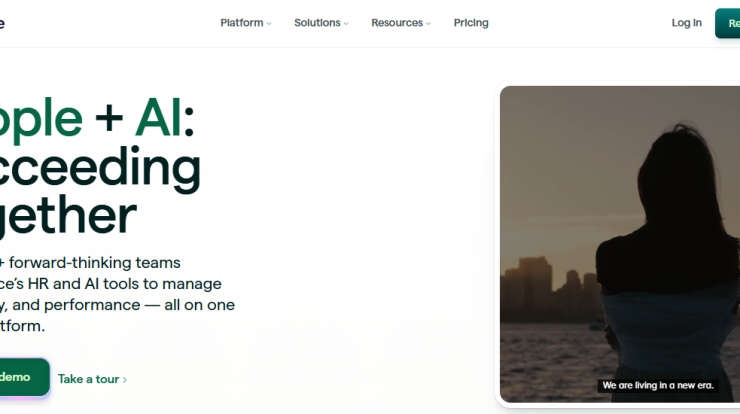This screenshot has width=740, height=414.
Task: Click the arrow after Take a tour
Action: [125, 380]
